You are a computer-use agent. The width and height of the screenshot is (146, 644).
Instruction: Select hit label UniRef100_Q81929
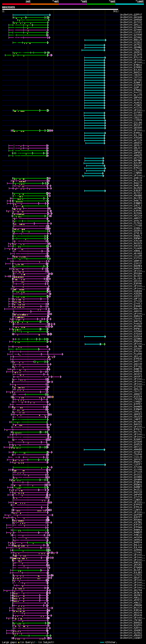coord(131,417)
